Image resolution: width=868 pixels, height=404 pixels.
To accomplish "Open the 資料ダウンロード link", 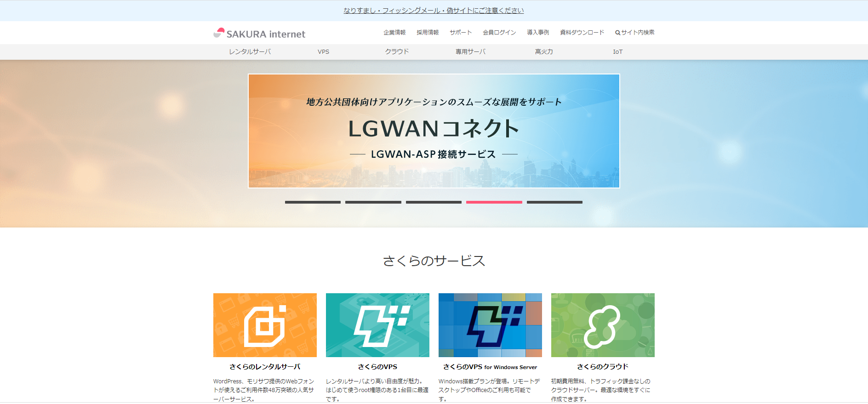I will [582, 33].
